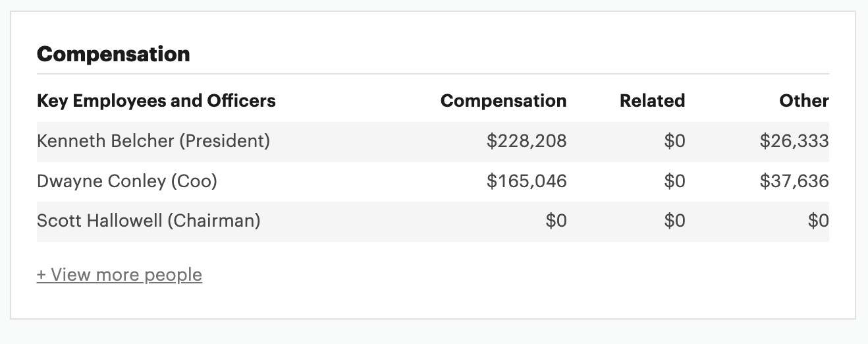Click Kenneth Belcher's $228,208 compensation value

(526, 141)
